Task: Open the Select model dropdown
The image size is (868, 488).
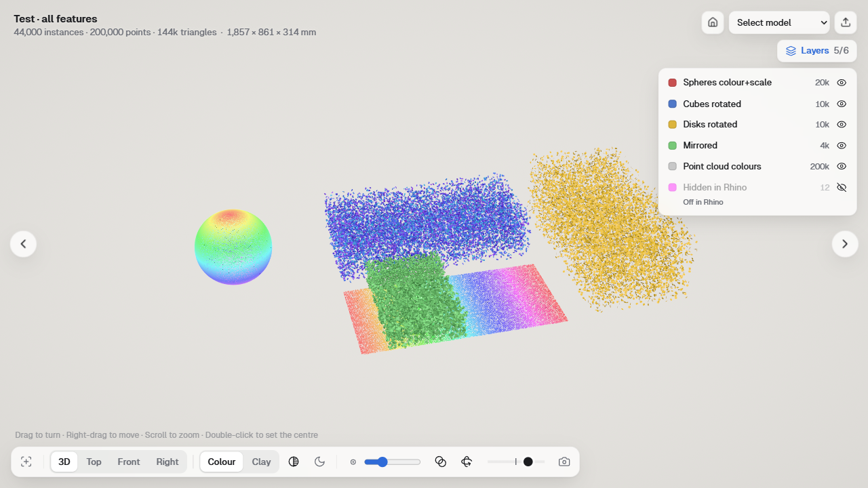Action: point(779,22)
